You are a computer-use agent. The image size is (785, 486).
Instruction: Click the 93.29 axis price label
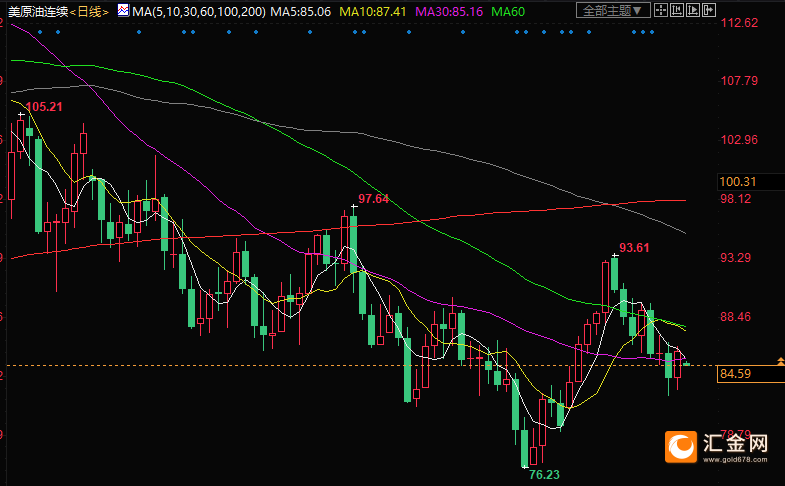[735, 258]
